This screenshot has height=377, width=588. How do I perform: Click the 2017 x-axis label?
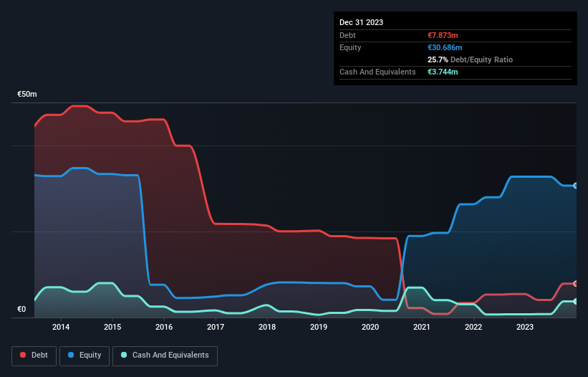click(216, 327)
